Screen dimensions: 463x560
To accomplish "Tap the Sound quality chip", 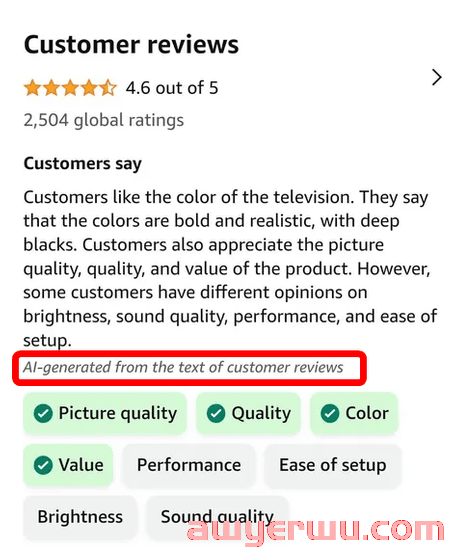I will [x=217, y=517].
